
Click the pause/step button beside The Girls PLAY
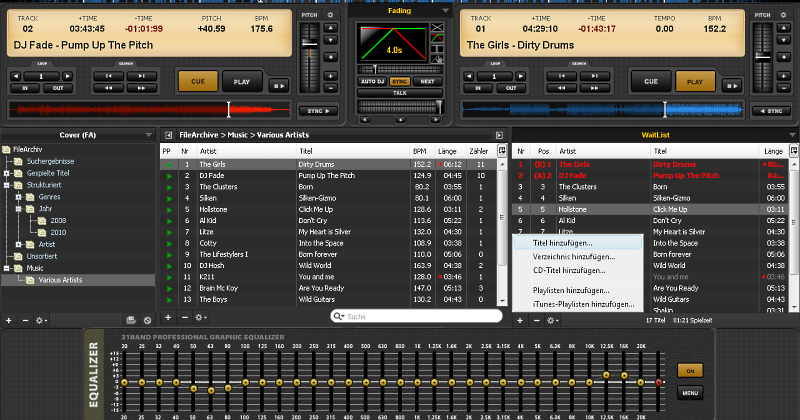click(732, 86)
